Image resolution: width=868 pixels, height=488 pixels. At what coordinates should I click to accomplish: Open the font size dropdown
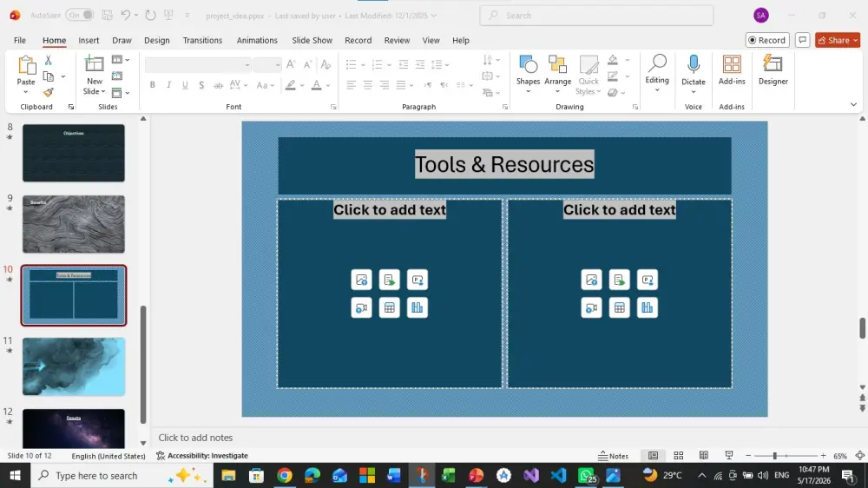coord(278,65)
